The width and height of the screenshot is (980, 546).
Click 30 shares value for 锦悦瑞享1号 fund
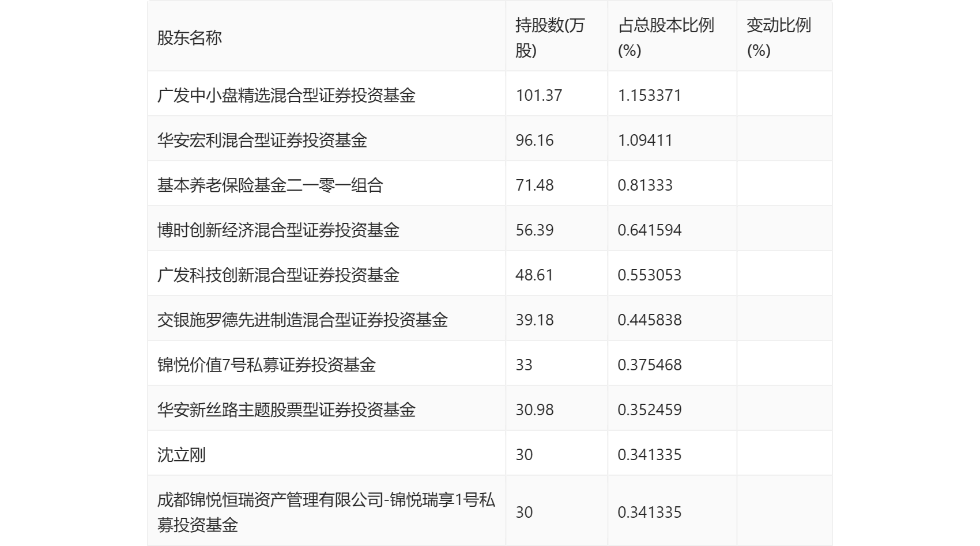pyautogui.click(x=524, y=512)
